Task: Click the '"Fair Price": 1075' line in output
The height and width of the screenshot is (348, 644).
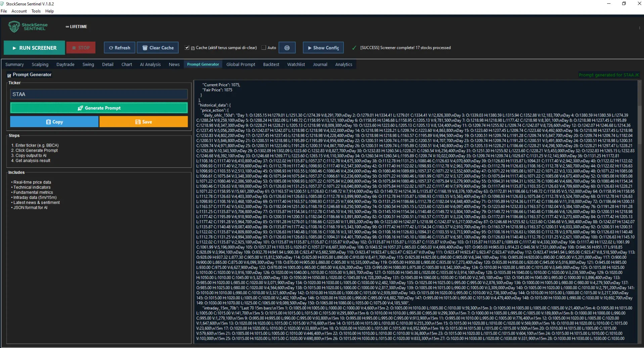Action: point(217,90)
